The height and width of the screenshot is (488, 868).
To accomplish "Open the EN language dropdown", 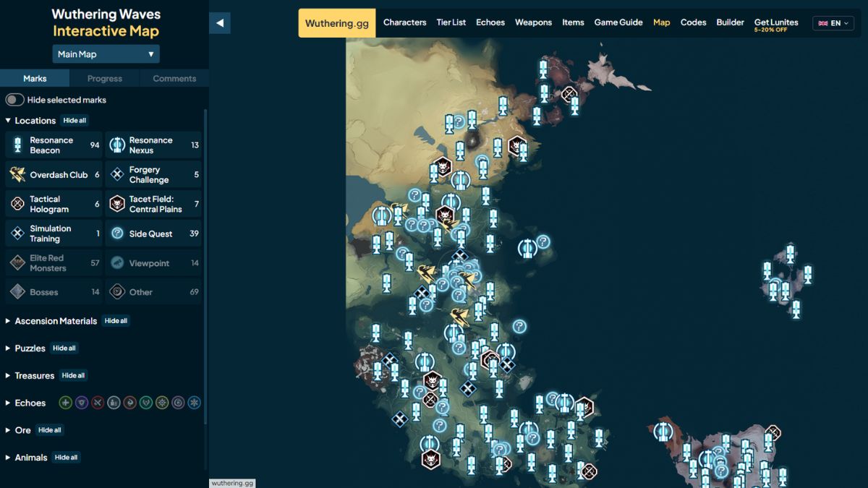I will [x=833, y=23].
